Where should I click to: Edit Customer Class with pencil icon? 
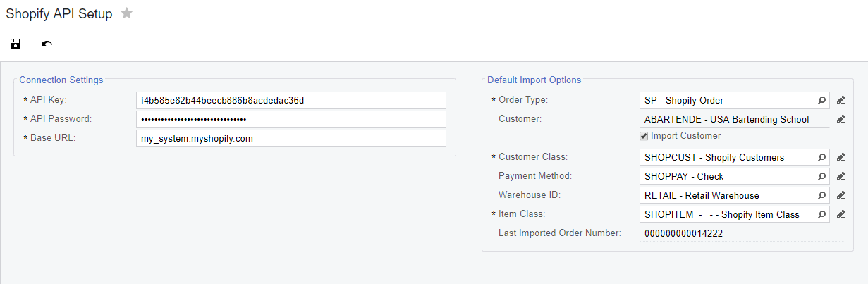(x=841, y=157)
